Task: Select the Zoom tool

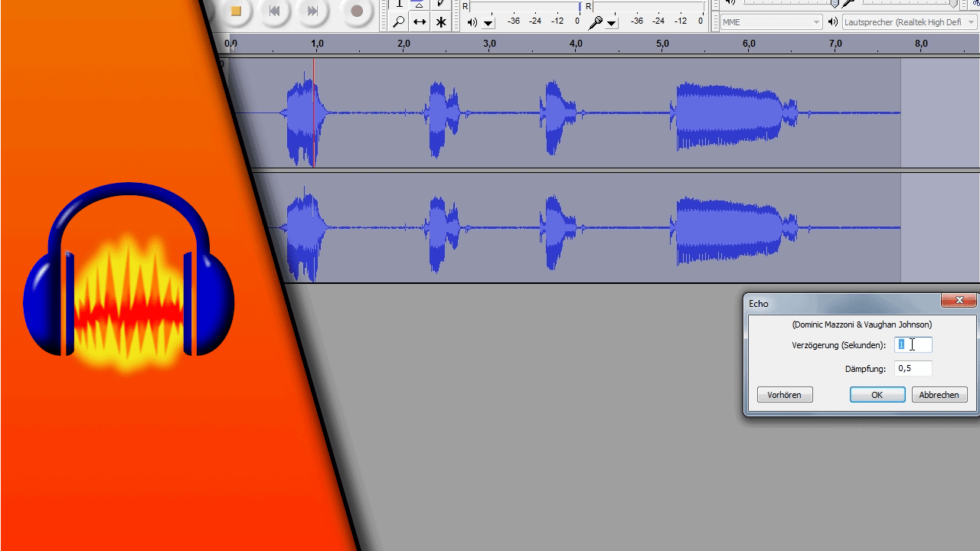Action: [x=399, y=22]
